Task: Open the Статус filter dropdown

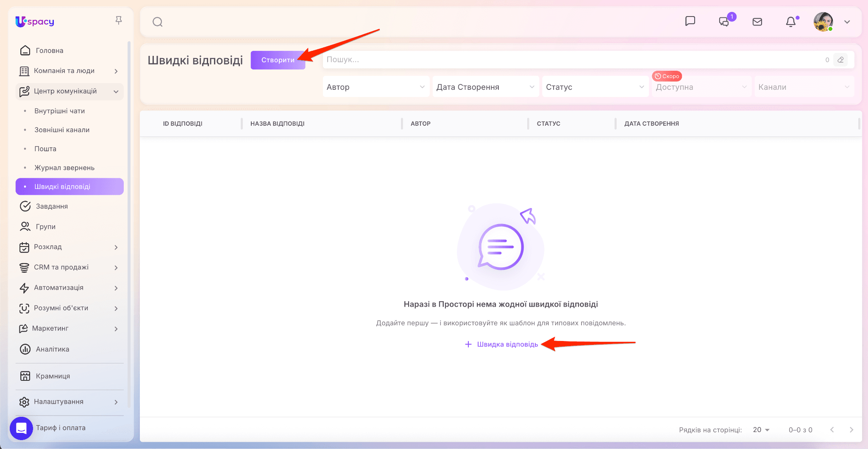Action: [595, 87]
